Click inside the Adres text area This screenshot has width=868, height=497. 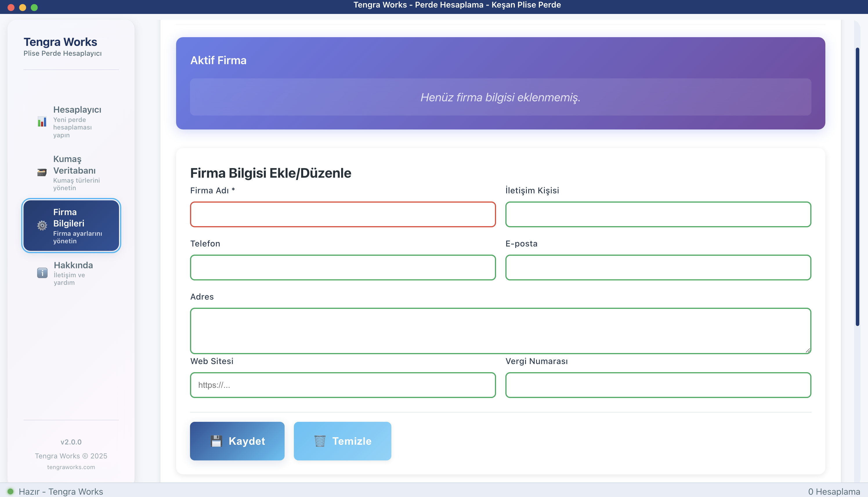click(x=500, y=331)
